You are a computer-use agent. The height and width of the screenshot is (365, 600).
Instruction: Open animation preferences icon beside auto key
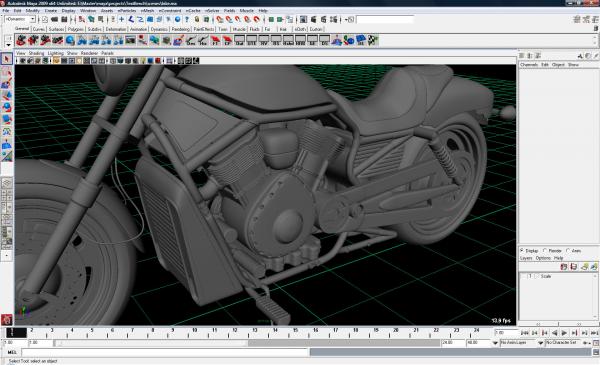tap(595, 343)
